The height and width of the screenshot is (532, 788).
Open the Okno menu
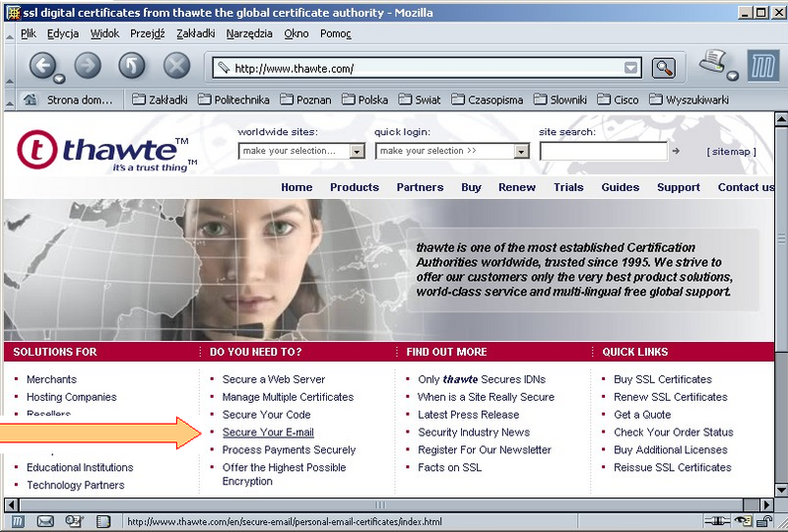(296, 33)
